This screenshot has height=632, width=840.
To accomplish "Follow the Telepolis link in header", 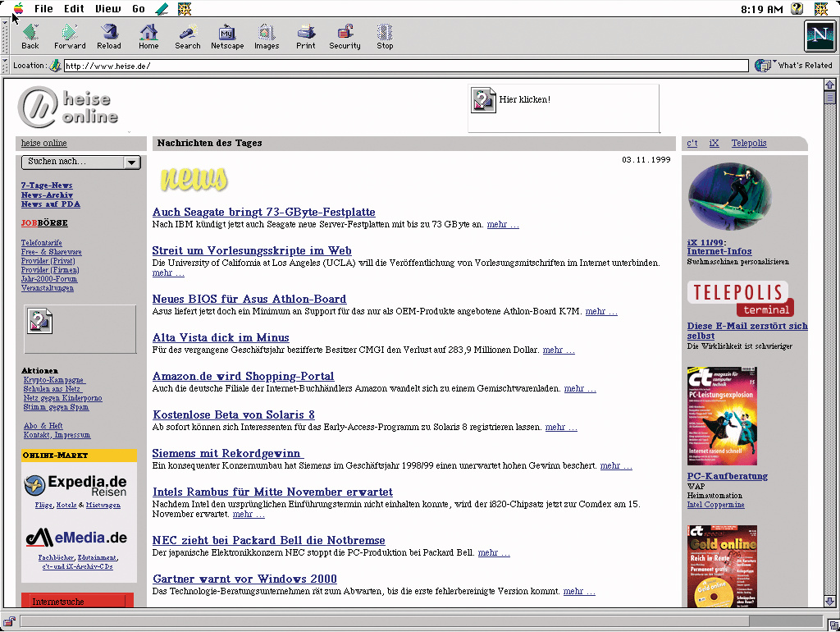I will pyautogui.click(x=748, y=143).
